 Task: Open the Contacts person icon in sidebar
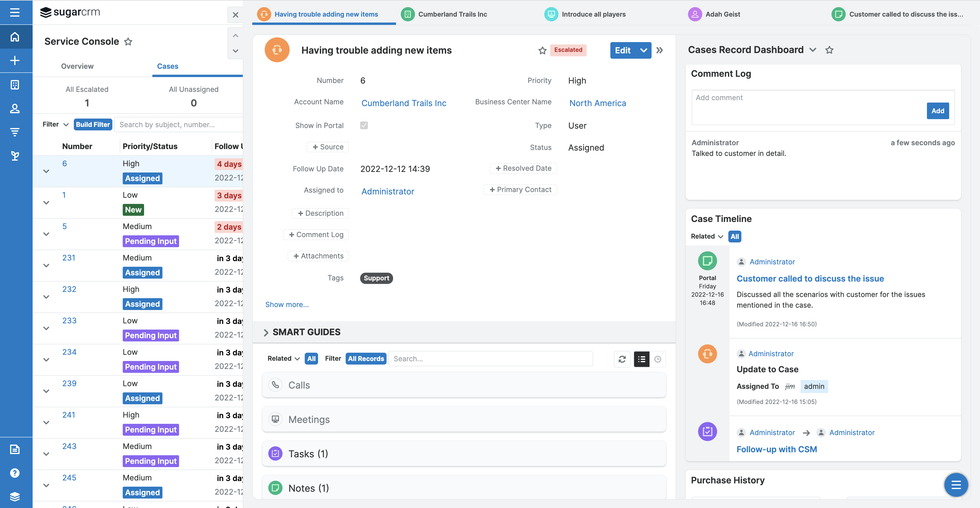(15, 108)
